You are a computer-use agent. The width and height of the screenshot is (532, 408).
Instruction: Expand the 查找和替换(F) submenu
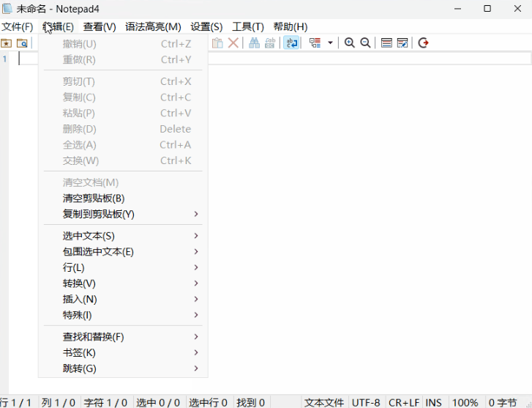click(123, 337)
